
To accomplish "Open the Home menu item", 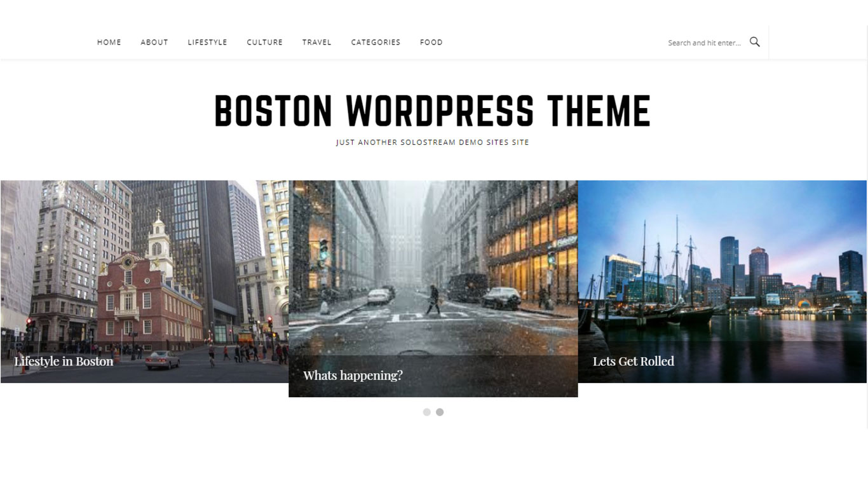I will tap(109, 43).
